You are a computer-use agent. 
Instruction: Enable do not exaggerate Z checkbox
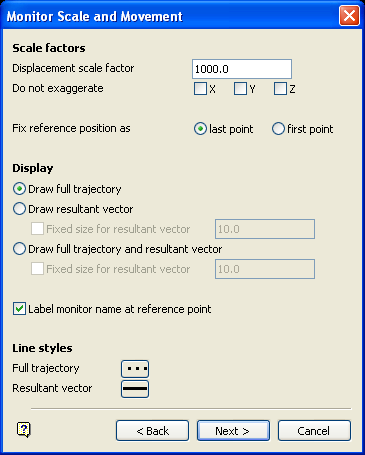click(x=280, y=89)
